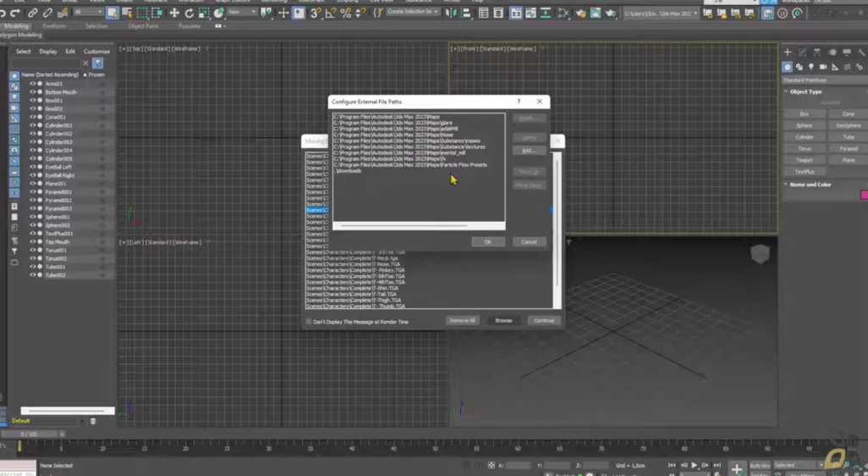Click Cancel in Configure External File Paths

pyautogui.click(x=529, y=242)
